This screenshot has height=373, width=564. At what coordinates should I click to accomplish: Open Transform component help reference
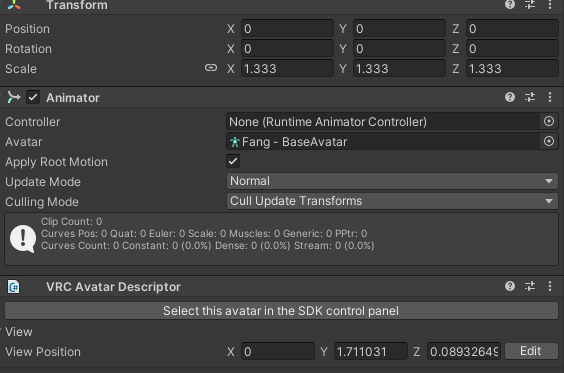click(x=510, y=4)
